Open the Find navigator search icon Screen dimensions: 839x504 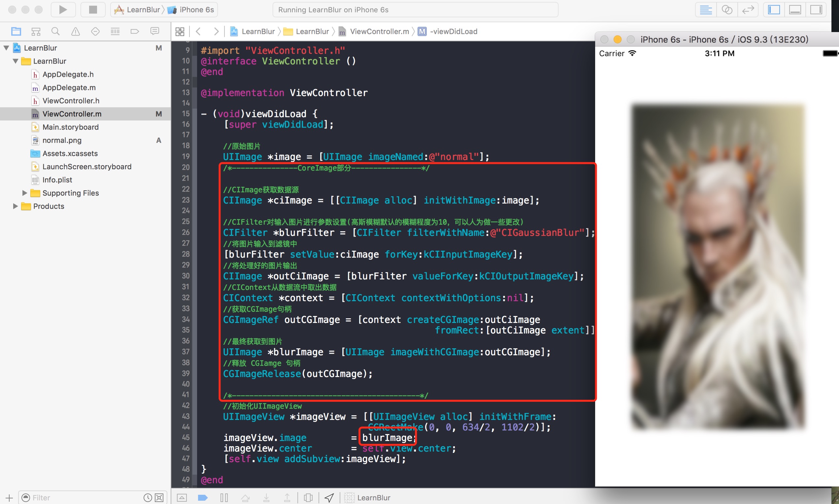click(x=55, y=32)
